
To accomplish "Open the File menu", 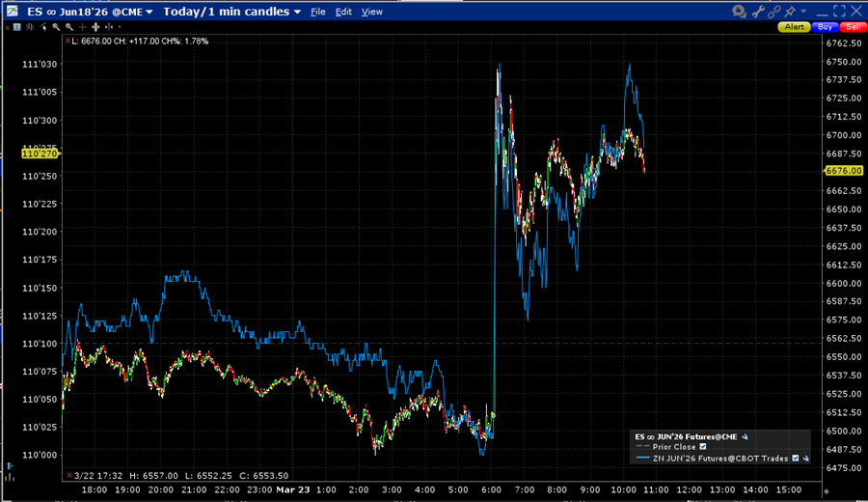I will coord(317,12).
